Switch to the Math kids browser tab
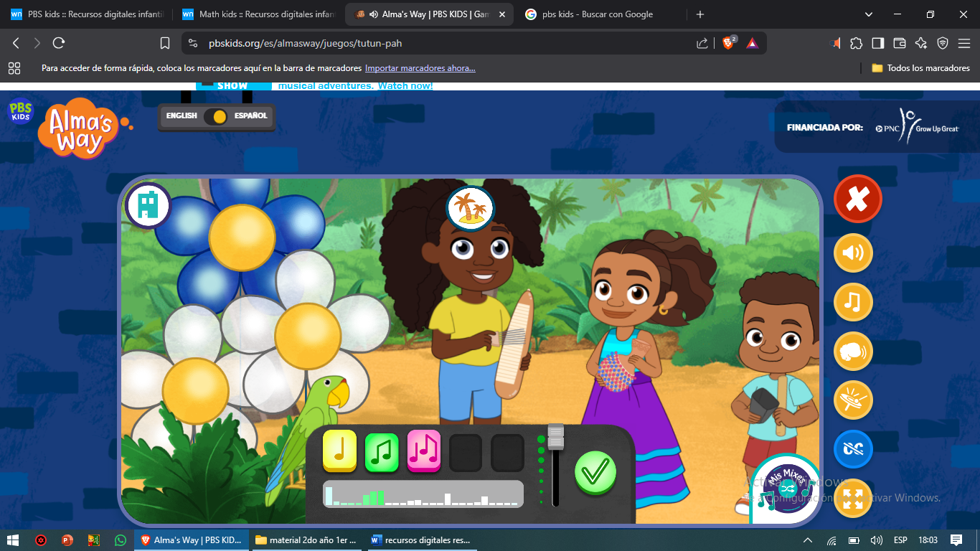The height and width of the screenshot is (551, 980). [257, 14]
